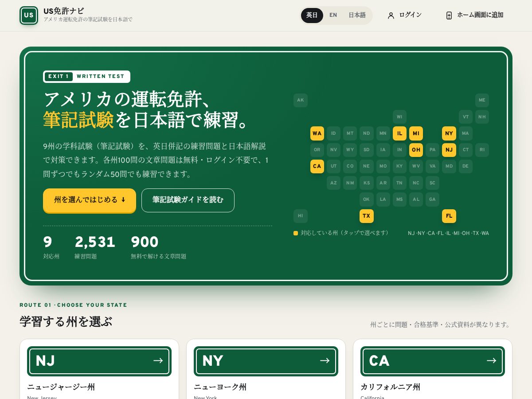The width and height of the screenshot is (532, 399).
Task: Click the yellow legend swatch 対応している州
Action: pos(296,233)
